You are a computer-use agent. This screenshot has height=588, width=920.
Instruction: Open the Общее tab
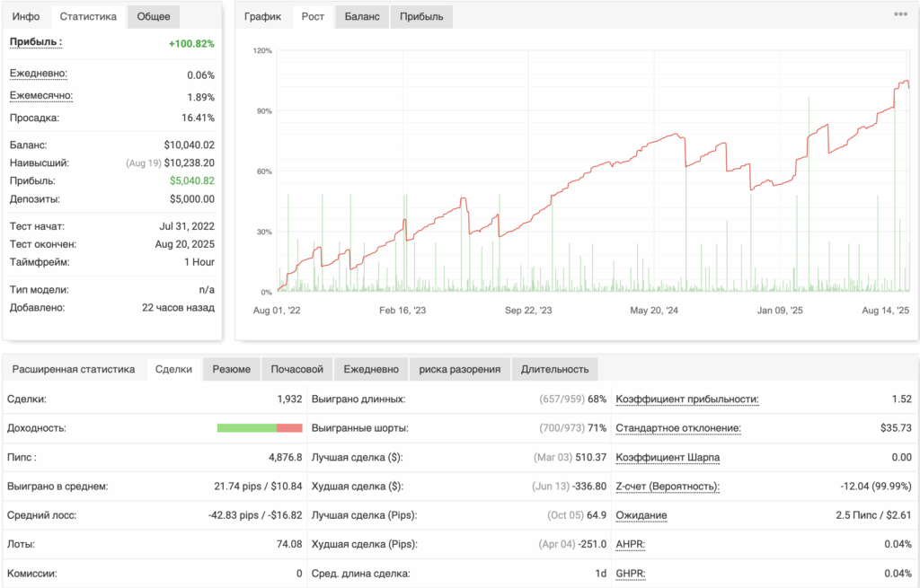153,16
